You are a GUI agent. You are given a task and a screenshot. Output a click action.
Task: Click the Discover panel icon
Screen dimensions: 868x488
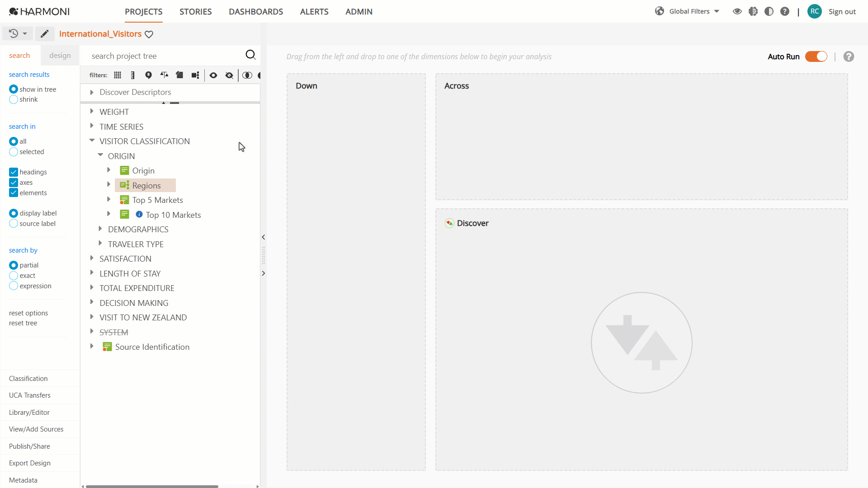pos(449,223)
